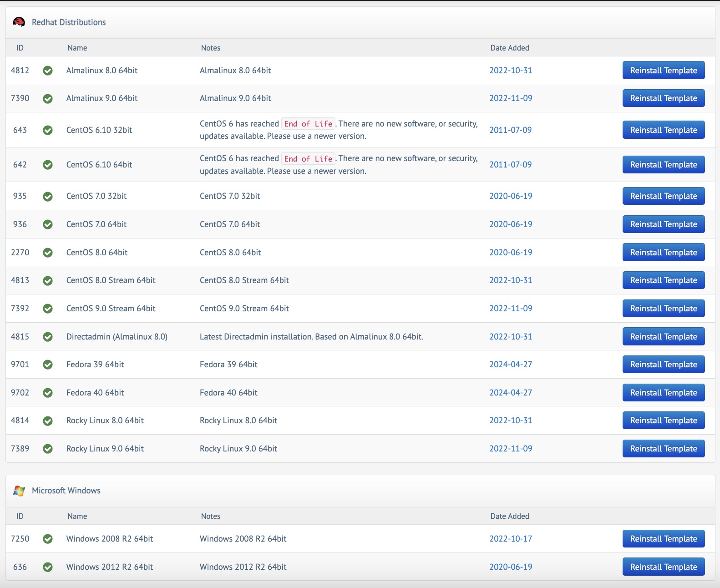Click Fedora 40 64bit name cell
Image resolution: width=720 pixels, height=588 pixels.
(95, 392)
